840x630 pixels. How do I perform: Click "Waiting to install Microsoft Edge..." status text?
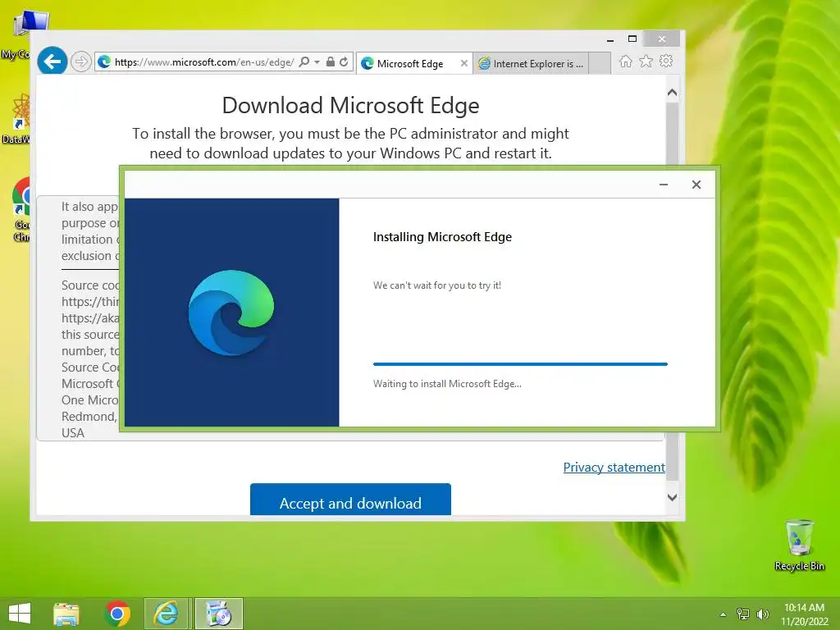click(447, 384)
